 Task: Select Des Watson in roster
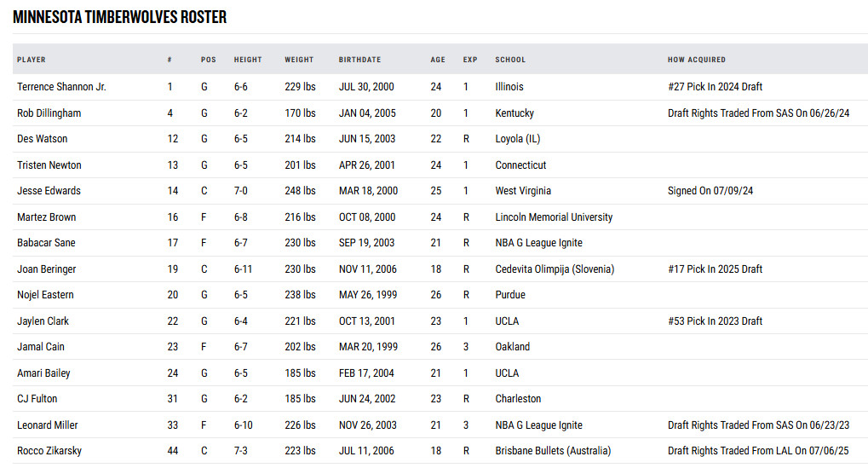coord(43,139)
